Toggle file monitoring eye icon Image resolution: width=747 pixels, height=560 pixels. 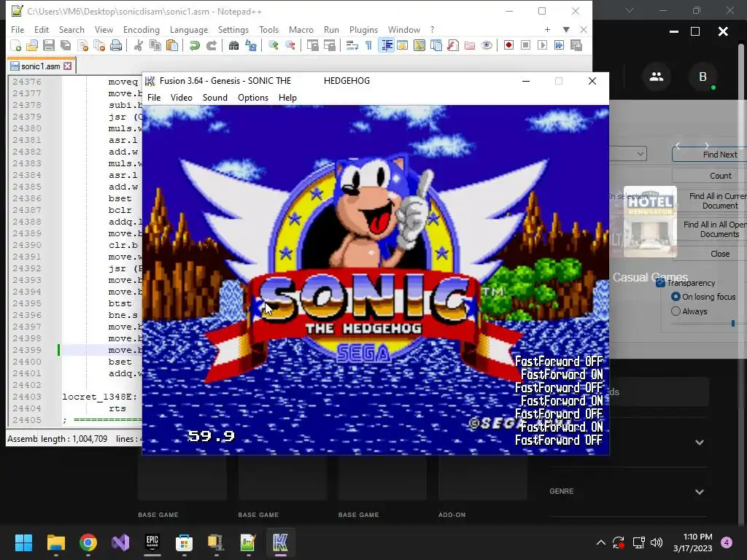pos(487,45)
